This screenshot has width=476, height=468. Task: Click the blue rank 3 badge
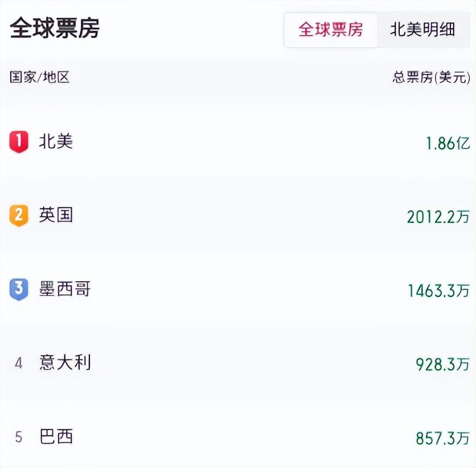[x=19, y=289]
